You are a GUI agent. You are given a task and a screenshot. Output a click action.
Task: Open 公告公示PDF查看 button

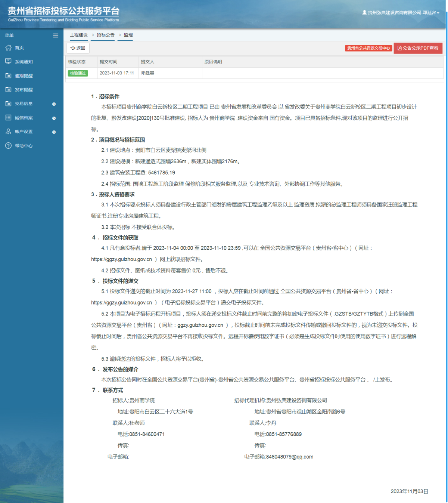coord(418,48)
